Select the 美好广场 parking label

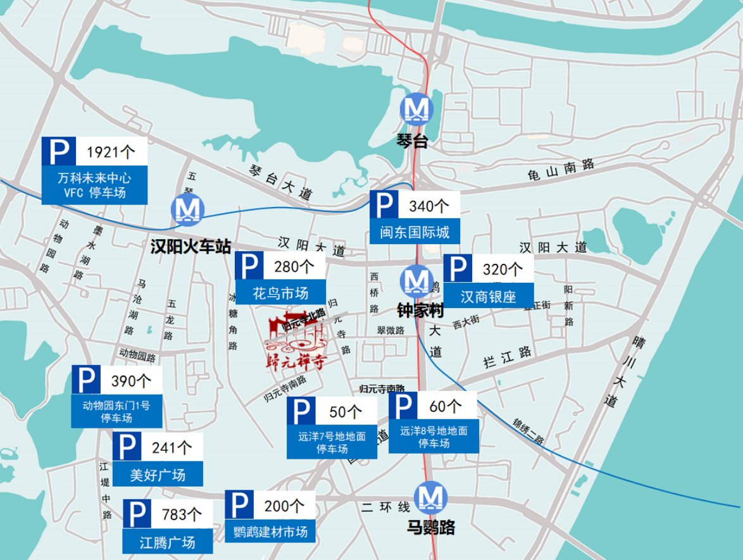(158, 474)
